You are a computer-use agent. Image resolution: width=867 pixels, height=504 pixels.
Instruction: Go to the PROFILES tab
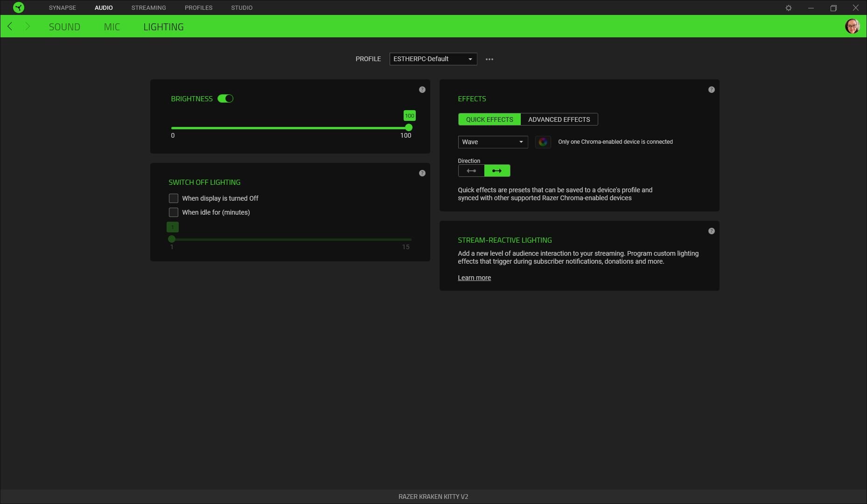pyautogui.click(x=198, y=8)
